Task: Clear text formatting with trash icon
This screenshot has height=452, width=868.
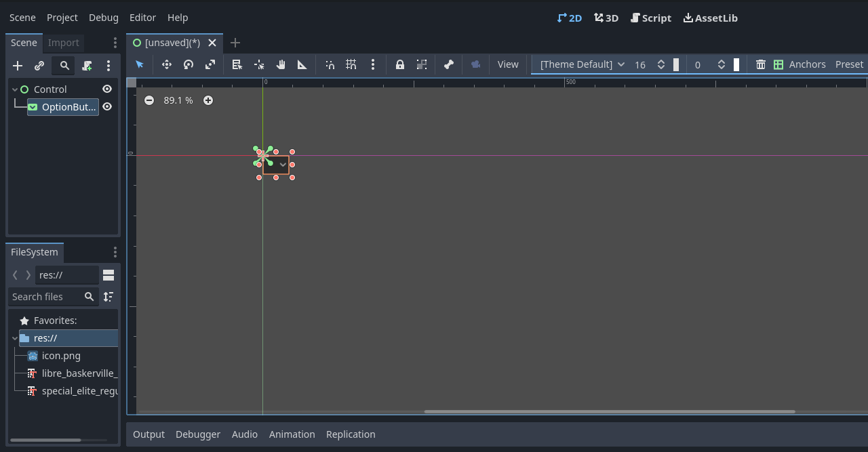Action: 761,64
